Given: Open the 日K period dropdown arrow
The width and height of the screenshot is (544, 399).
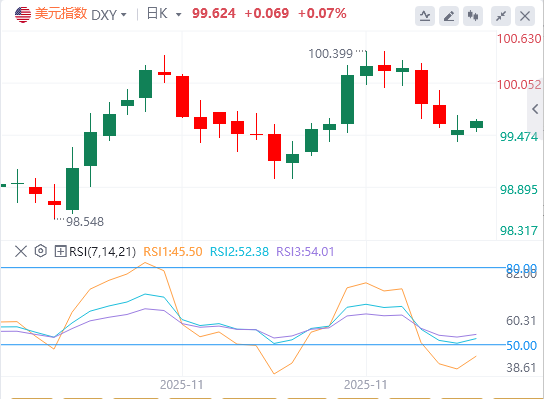Looking at the screenshot, I should (179, 15).
